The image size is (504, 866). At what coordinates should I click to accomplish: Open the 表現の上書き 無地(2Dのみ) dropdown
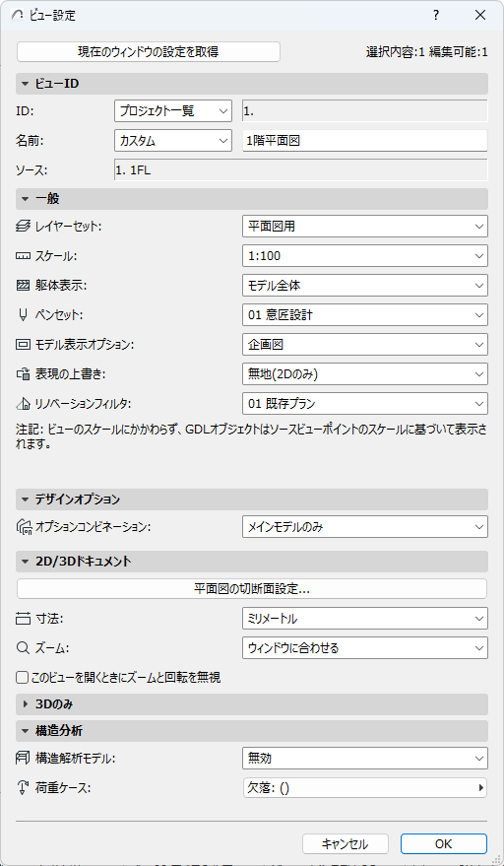coord(365,374)
